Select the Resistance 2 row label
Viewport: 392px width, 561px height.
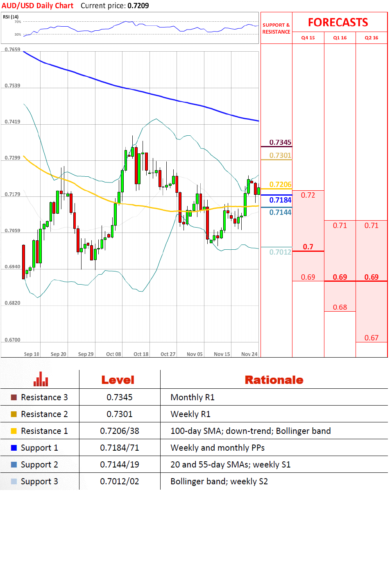pyautogui.click(x=44, y=414)
